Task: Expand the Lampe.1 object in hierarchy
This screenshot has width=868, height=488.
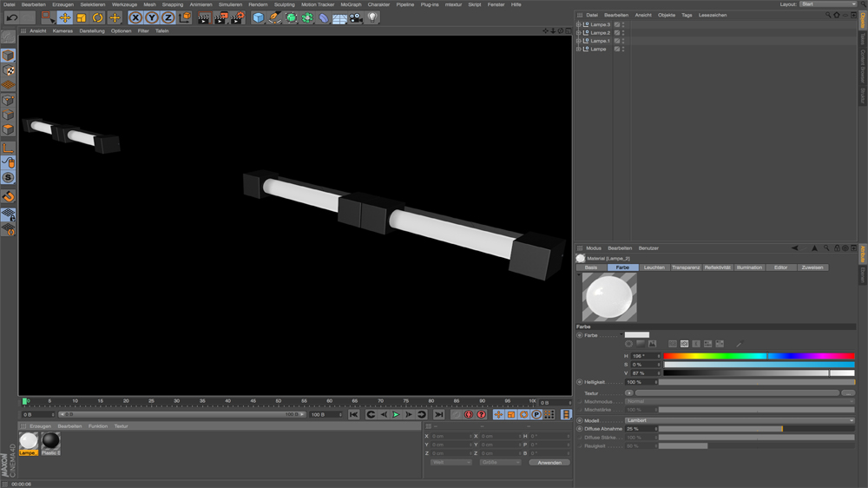Action: coord(579,41)
